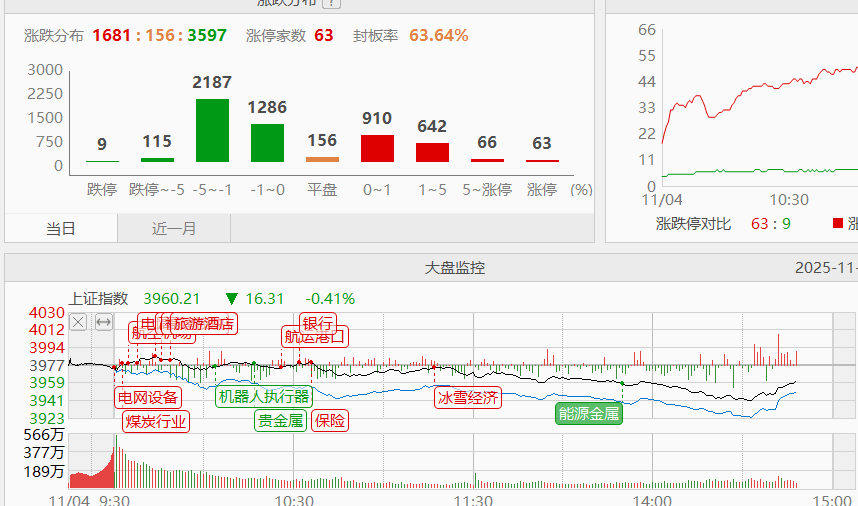
Task: Click the 贵金属 sector tag
Action: click(281, 421)
